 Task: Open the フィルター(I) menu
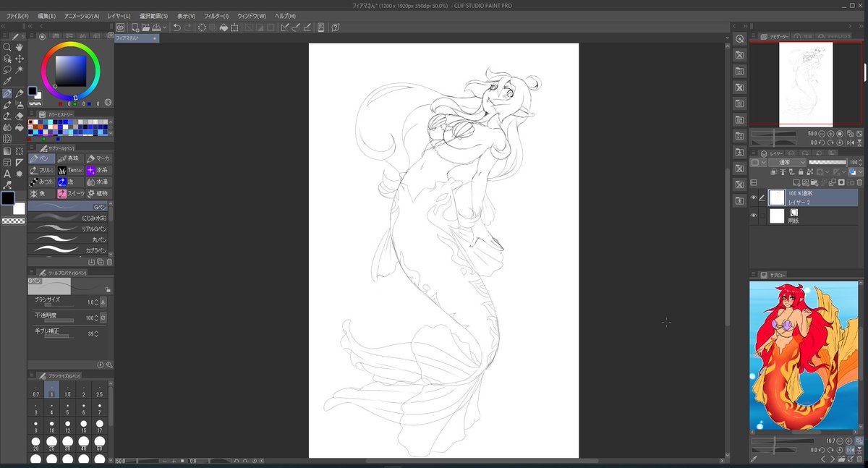216,15
